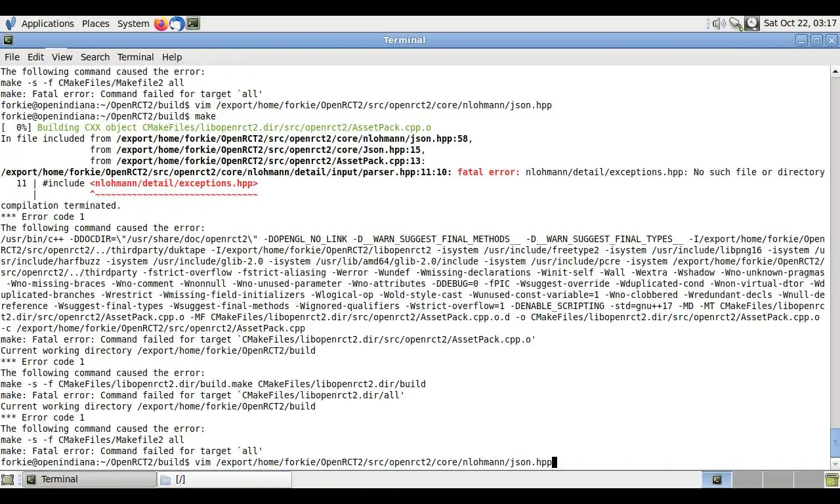Open a new terminal from panel launcher
This screenshot has height=504, width=840.
(x=193, y=24)
